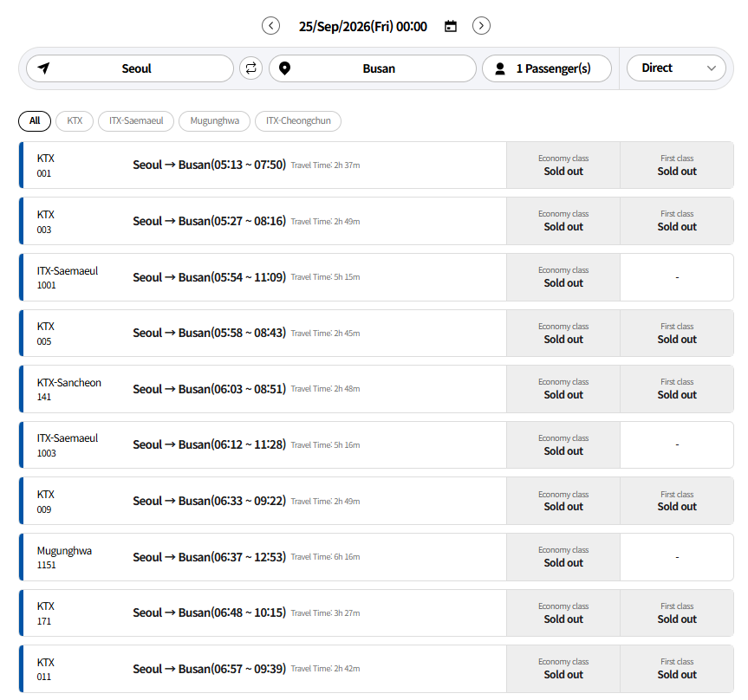Select KTX 003 Economy class Sold out

563,221
